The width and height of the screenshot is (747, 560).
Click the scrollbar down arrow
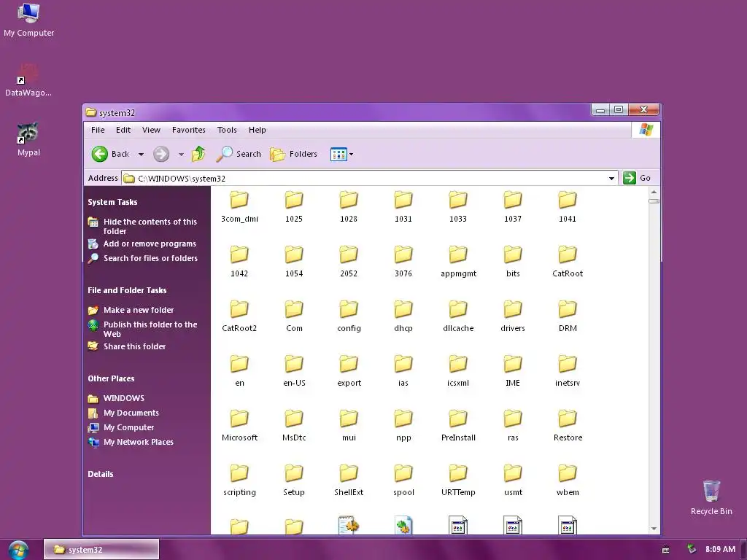point(654,529)
